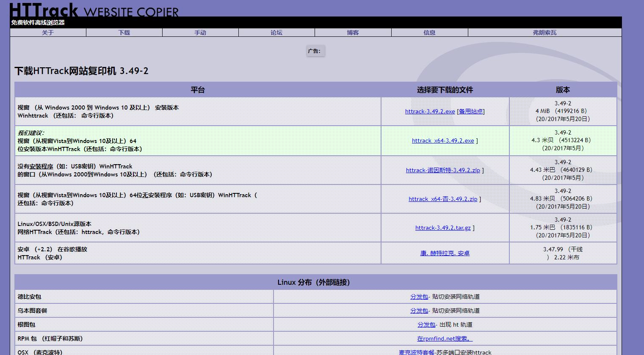Open the 关于 navigation tab
The height and width of the screenshot is (355, 644).
(48, 33)
